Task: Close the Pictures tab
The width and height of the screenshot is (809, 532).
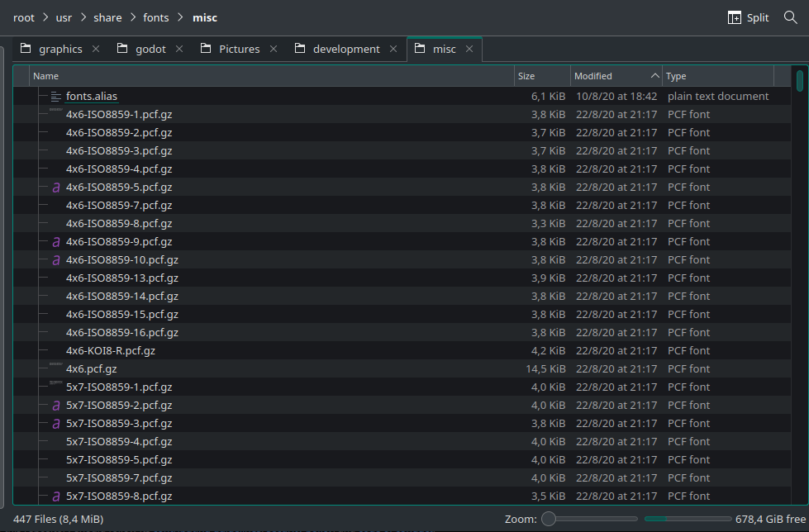Action: (x=274, y=49)
